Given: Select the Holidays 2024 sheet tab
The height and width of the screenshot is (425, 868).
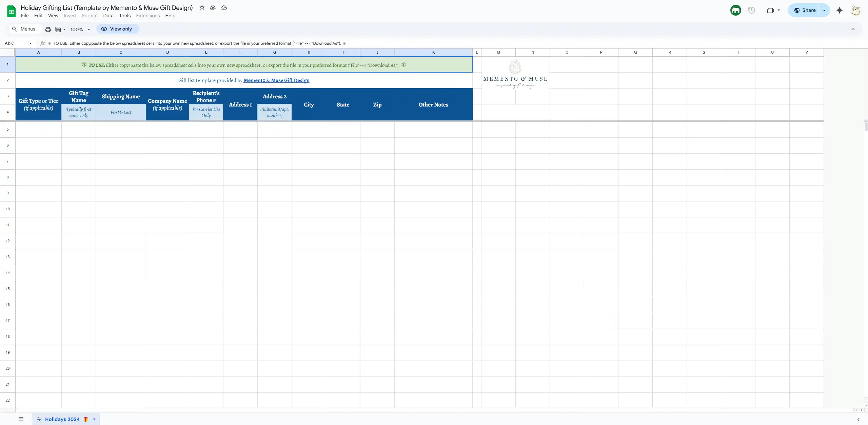Looking at the screenshot, I should (x=62, y=419).
